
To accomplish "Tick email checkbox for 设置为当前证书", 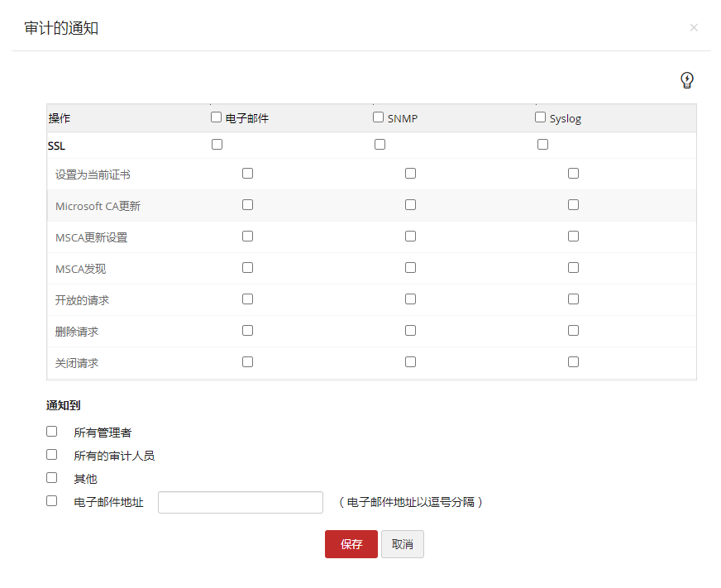I will tap(248, 174).
